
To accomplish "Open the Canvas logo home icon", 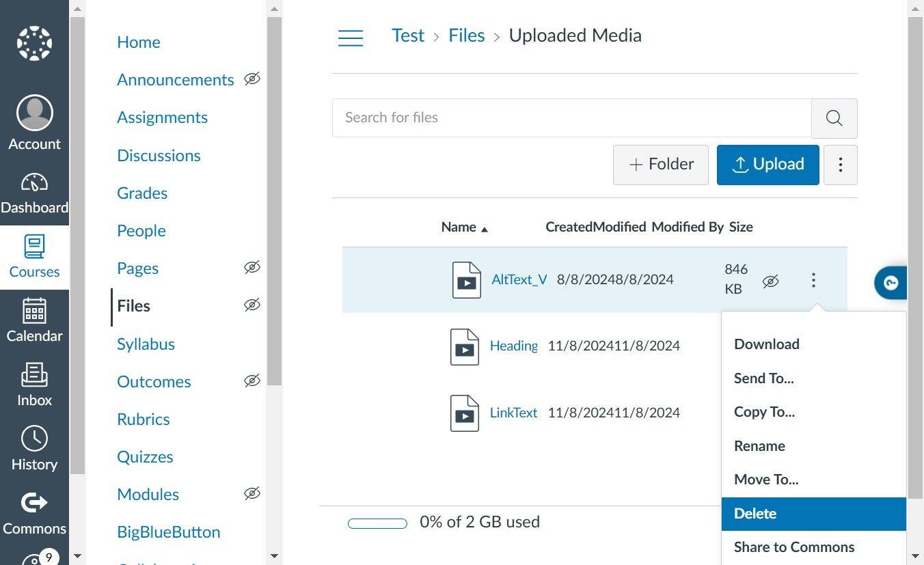I will click(34, 44).
